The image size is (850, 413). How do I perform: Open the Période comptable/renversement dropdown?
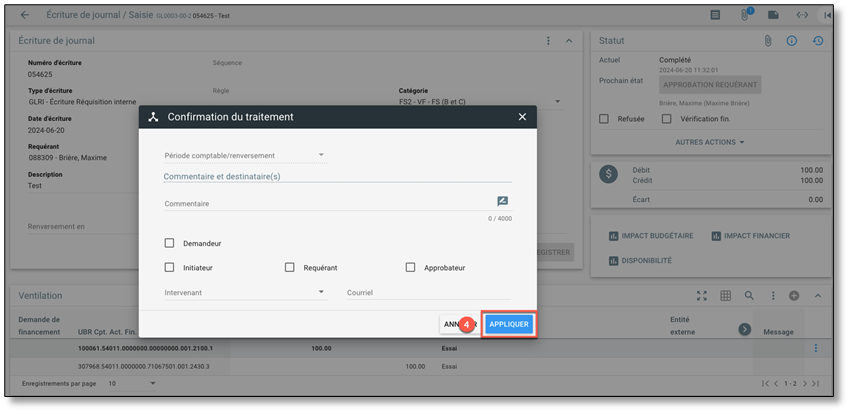click(x=245, y=155)
